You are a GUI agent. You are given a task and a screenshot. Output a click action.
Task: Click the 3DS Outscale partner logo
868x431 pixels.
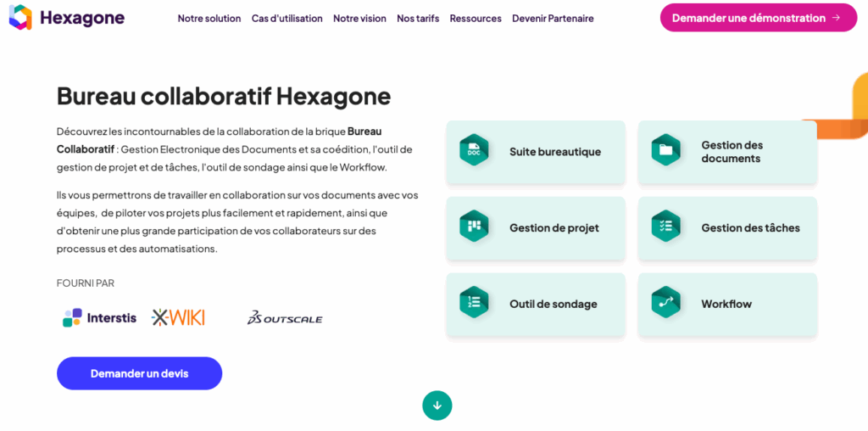point(285,317)
